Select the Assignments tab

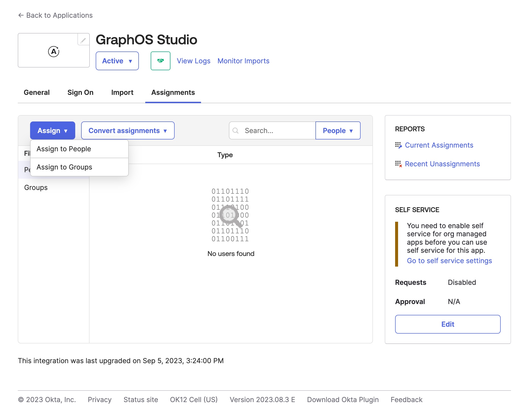pyautogui.click(x=173, y=92)
